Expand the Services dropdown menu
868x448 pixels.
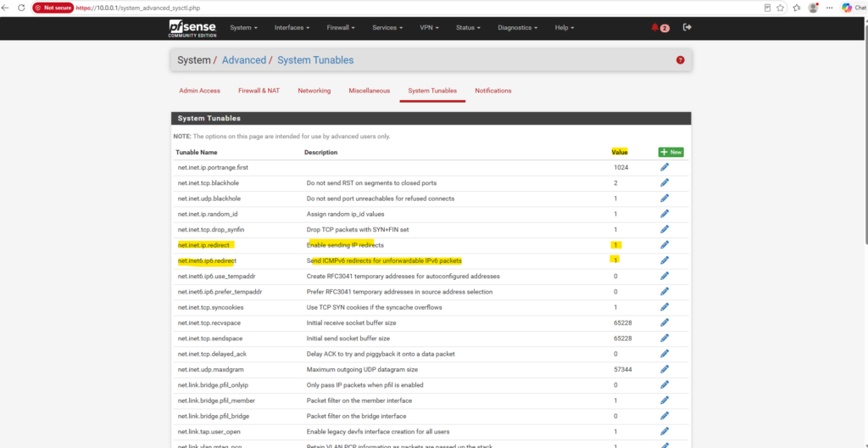tap(387, 28)
